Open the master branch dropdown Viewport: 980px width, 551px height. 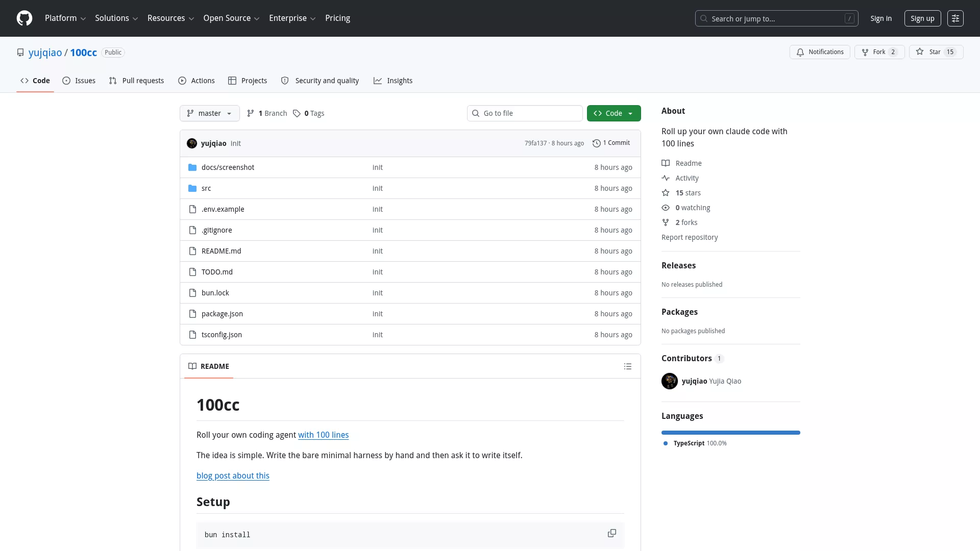coord(210,113)
